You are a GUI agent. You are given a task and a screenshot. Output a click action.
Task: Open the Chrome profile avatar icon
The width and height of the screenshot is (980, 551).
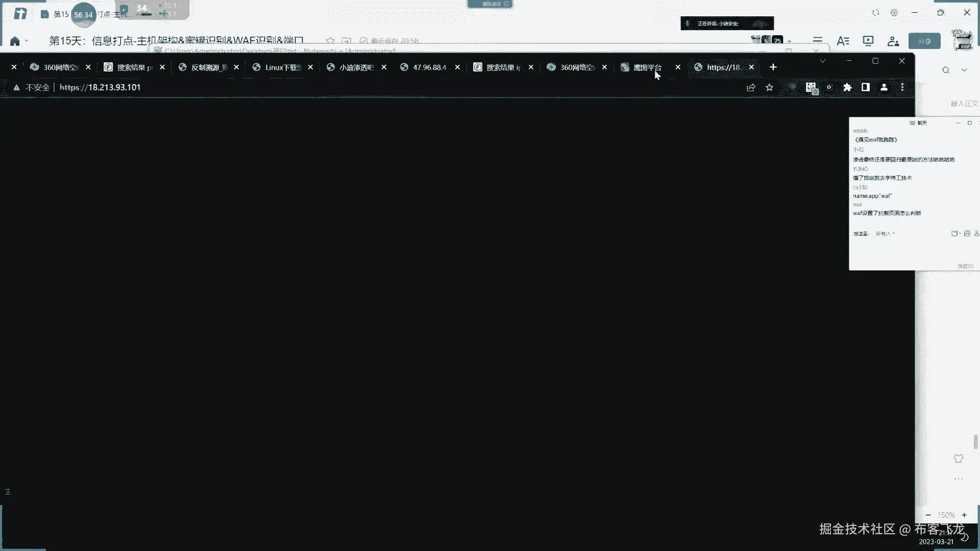click(x=884, y=87)
